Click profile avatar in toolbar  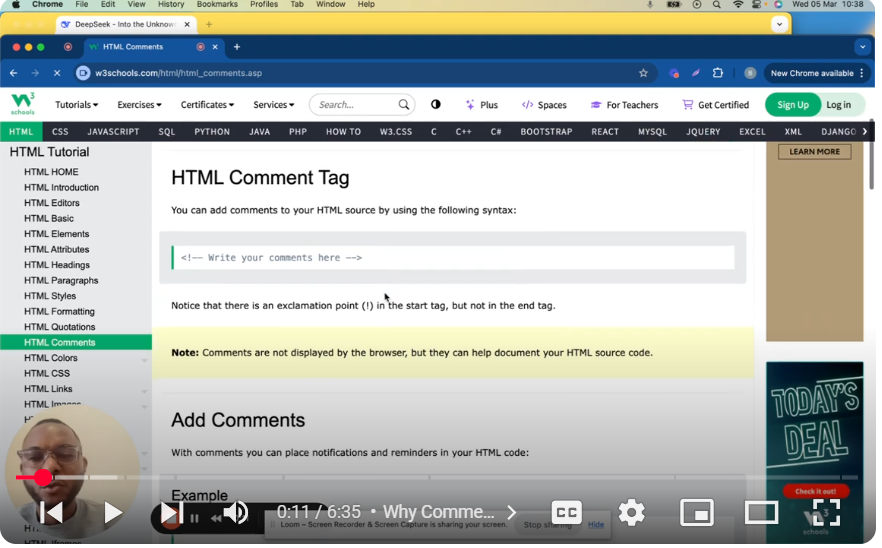(750, 73)
